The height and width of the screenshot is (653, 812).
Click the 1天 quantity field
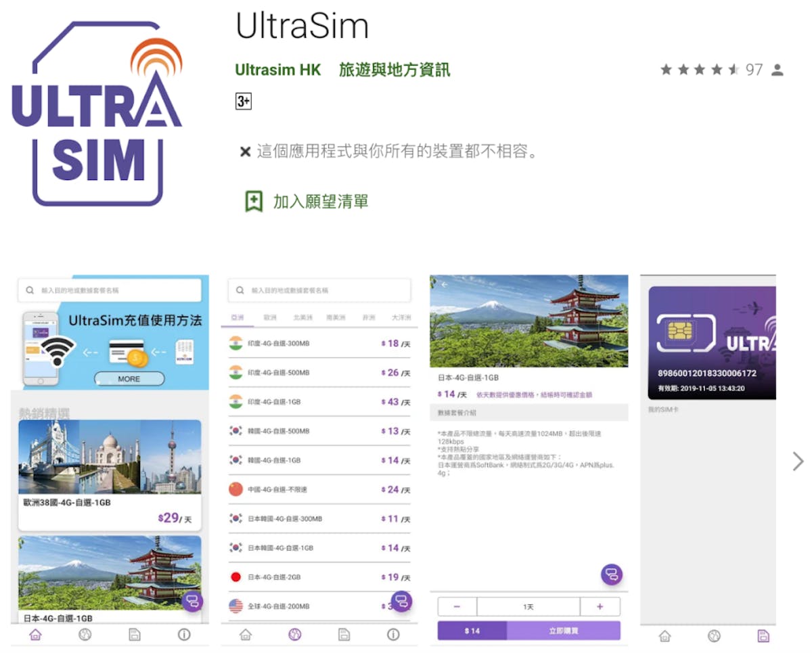click(x=528, y=607)
